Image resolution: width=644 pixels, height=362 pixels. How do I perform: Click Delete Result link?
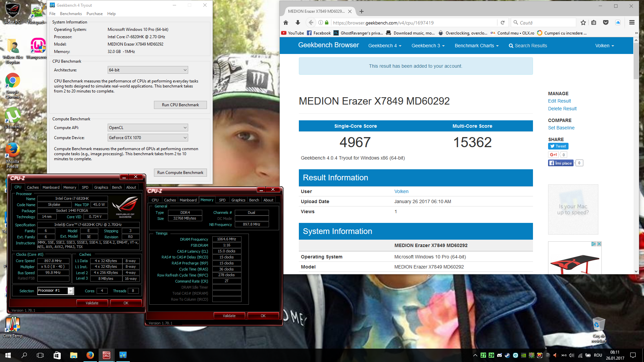[562, 109]
